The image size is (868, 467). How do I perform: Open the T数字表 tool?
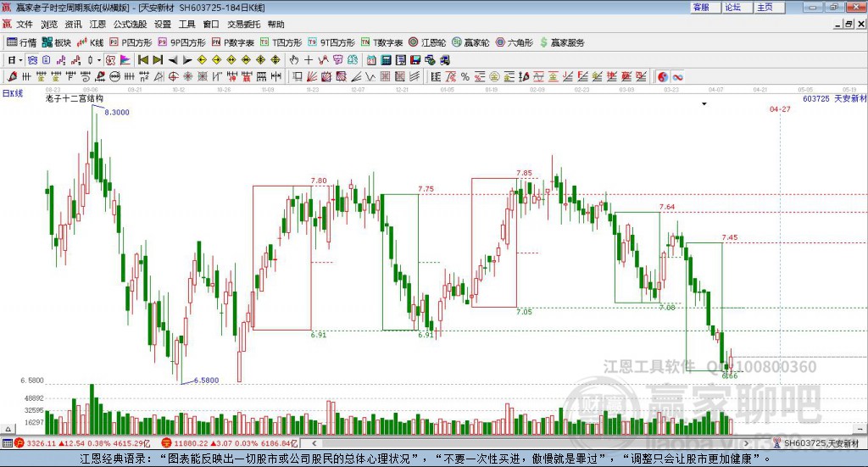click(x=381, y=42)
